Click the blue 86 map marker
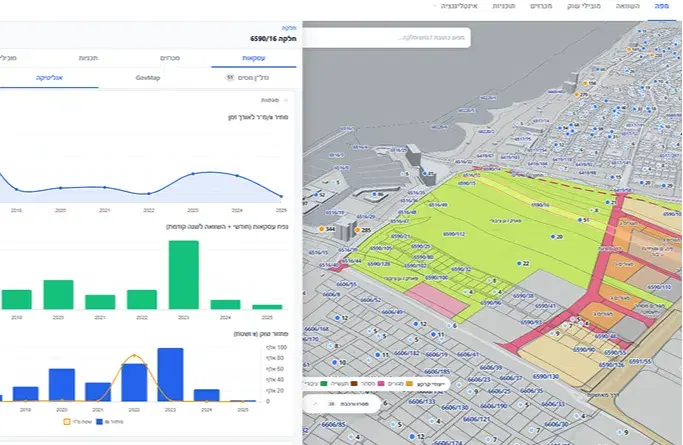Image resolution: width=683 pixels, height=445 pixels. point(374,195)
